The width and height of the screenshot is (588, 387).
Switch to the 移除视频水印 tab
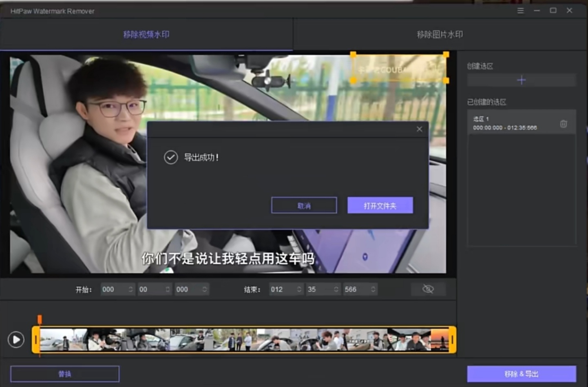[x=146, y=34]
